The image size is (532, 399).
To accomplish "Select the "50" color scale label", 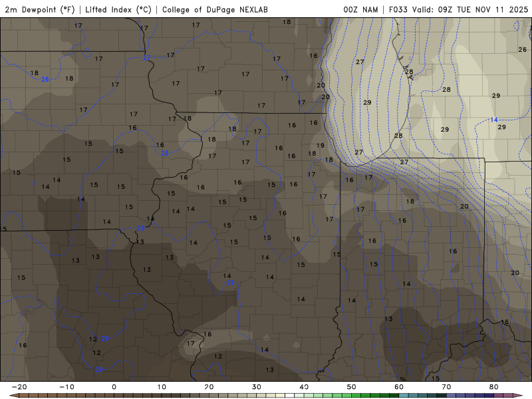I will (352, 387).
